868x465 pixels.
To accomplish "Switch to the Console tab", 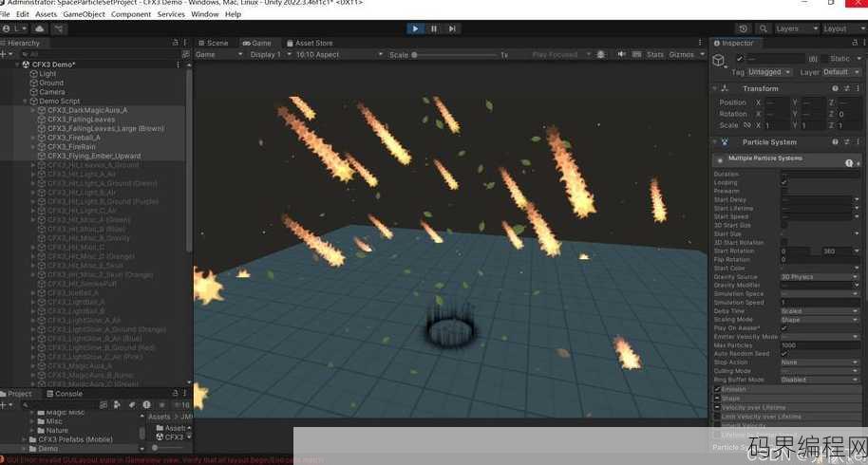I will pyautogui.click(x=66, y=394).
